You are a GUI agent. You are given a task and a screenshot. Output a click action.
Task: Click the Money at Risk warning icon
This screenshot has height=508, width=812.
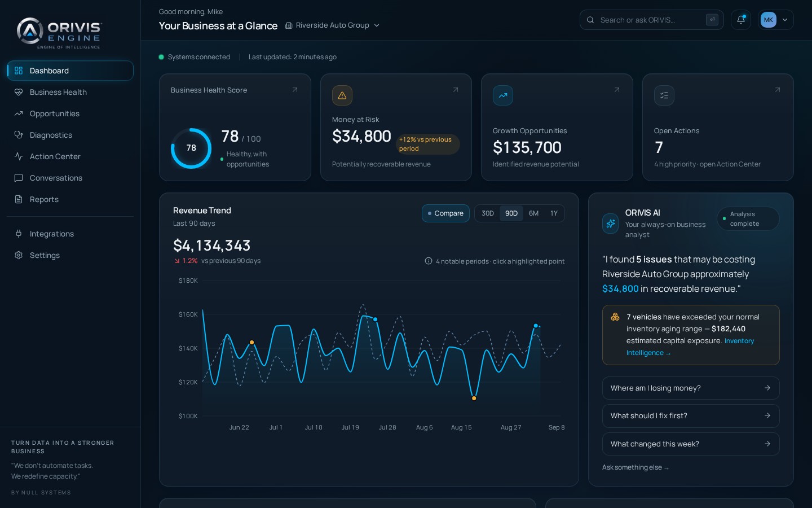(342, 95)
